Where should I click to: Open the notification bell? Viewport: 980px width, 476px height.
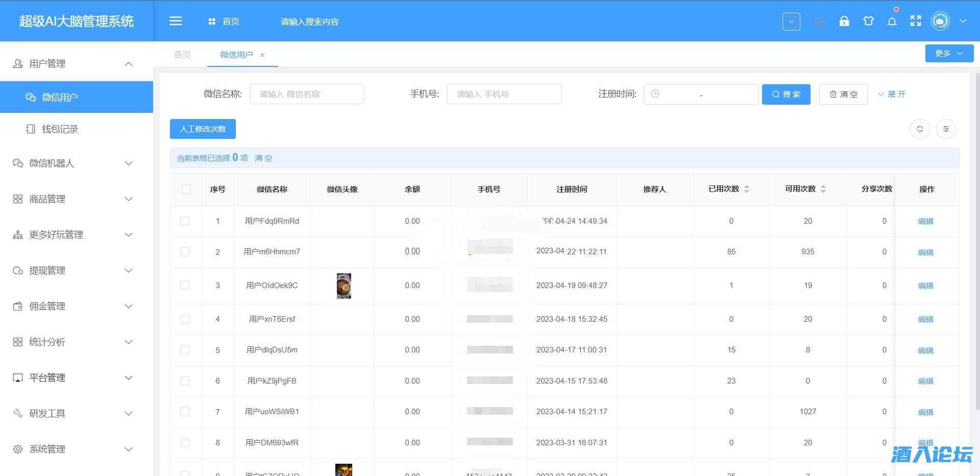(892, 21)
